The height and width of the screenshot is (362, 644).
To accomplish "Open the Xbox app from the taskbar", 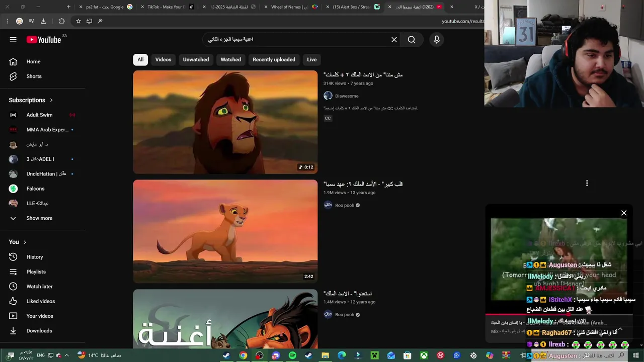I will [424, 355].
